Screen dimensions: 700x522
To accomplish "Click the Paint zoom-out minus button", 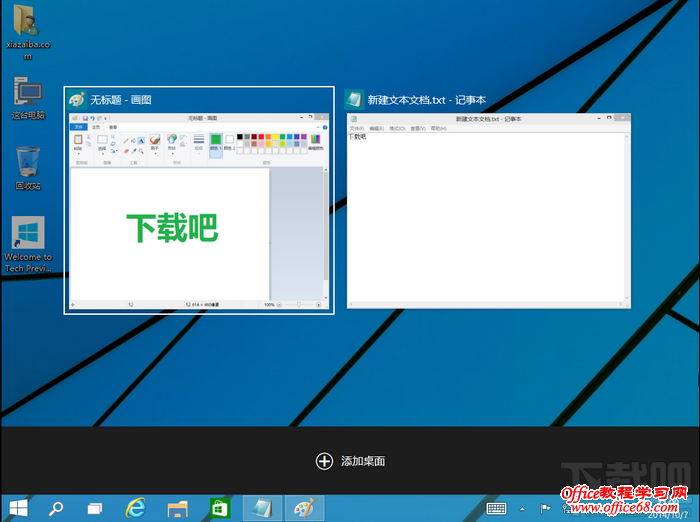I will 279,305.
